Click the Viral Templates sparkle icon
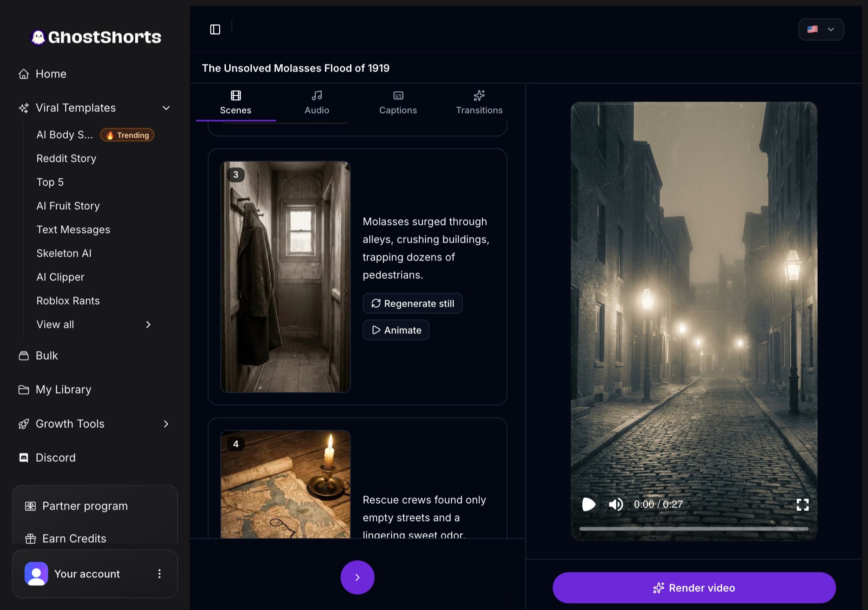This screenshot has height=610, width=868. click(x=24, y=108)
